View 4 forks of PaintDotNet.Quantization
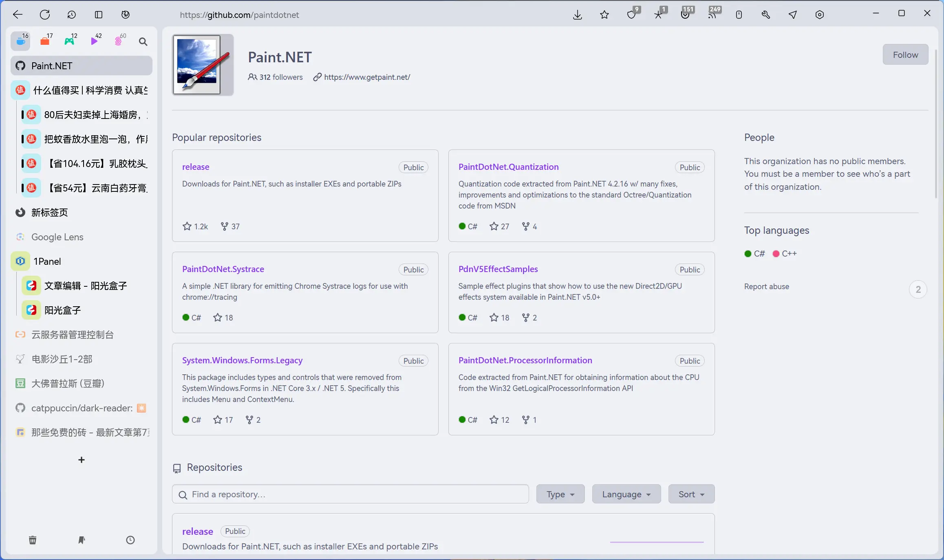944x560 pixels. point(529,226)
